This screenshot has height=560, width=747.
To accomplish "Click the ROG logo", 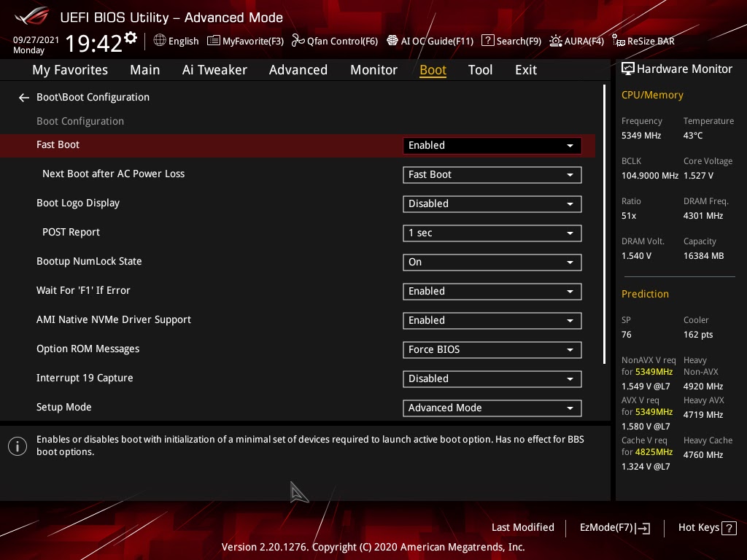I will point(32,16).
